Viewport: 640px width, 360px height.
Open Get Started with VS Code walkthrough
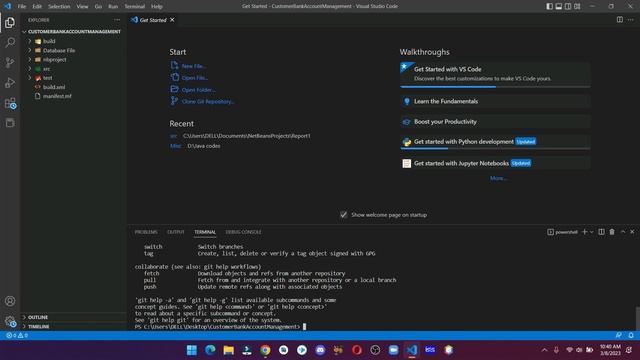coord(495,74)
